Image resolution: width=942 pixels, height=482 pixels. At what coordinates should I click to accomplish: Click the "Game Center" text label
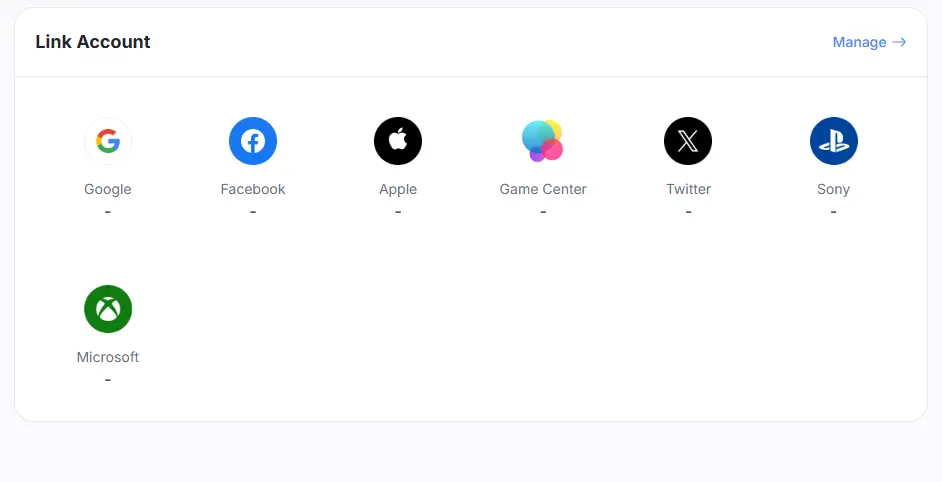point(543,189)
